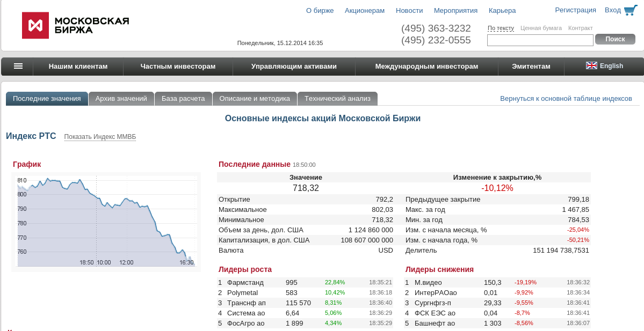Click Транснф ап in growth leaders

pos(247,303)
